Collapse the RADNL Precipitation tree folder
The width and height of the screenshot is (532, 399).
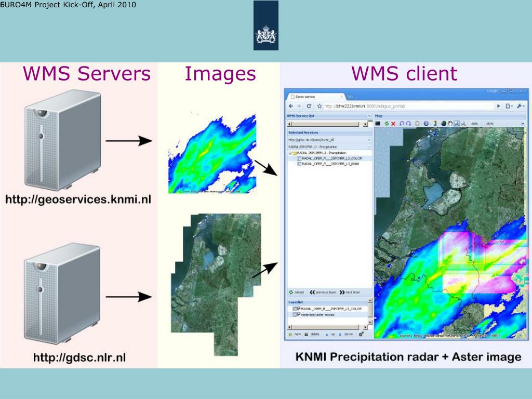pos(290,153)
